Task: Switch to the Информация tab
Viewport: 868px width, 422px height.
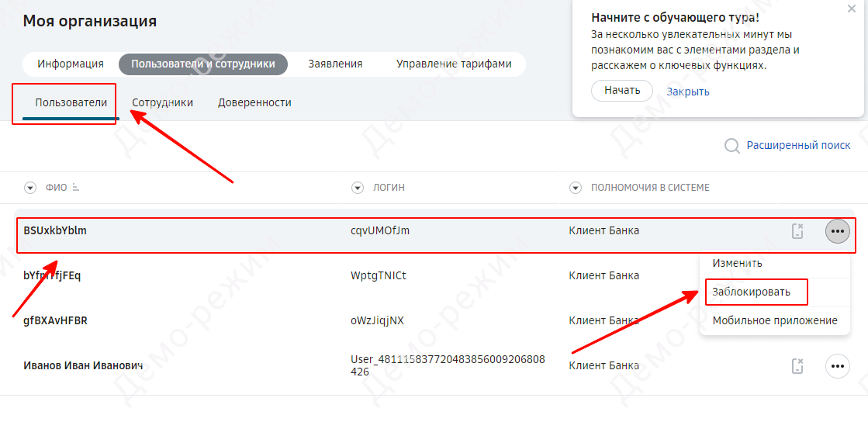Action: click(x=71, y=64)
